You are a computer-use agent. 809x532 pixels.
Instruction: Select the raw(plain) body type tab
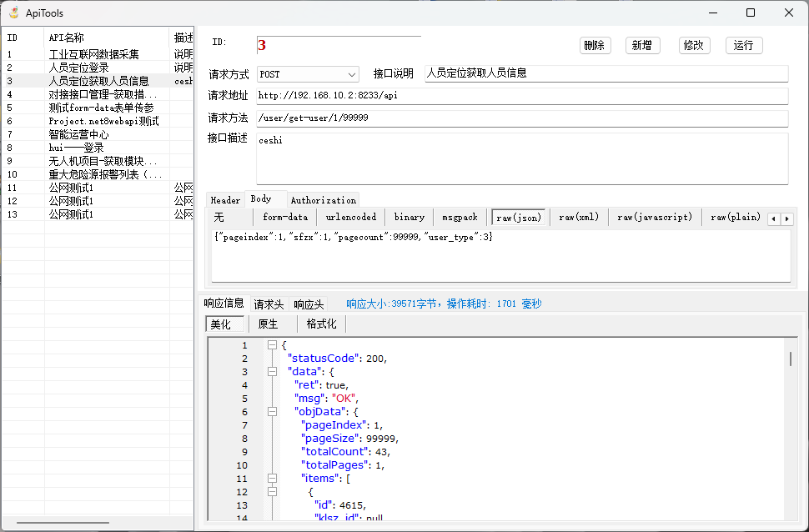point(736,218)
